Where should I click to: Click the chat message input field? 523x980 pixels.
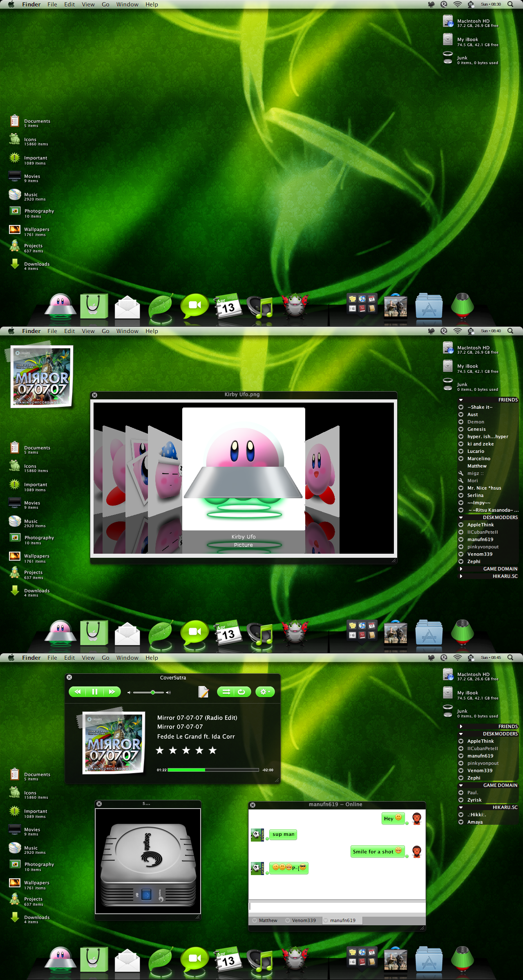click(x=337, y=906)
